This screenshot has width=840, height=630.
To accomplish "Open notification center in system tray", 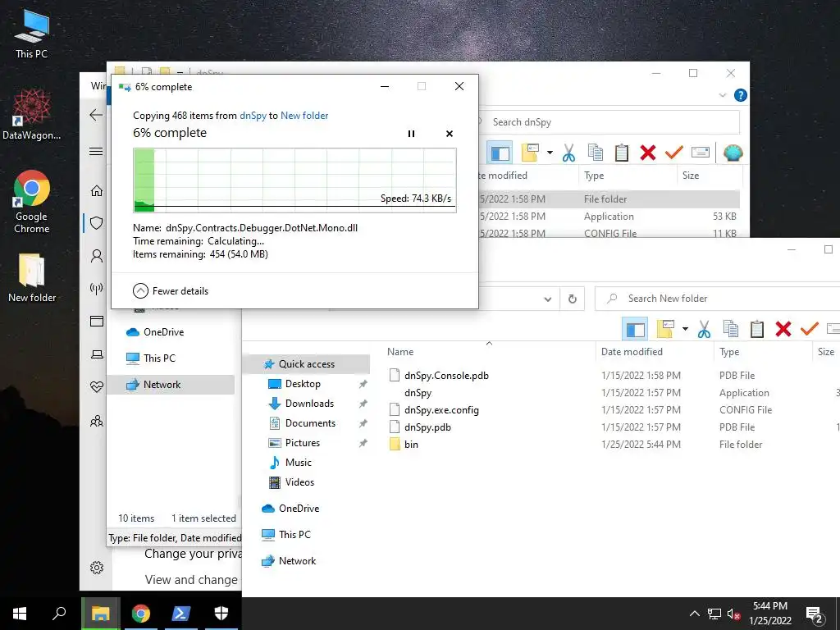I will coord(815,614).
